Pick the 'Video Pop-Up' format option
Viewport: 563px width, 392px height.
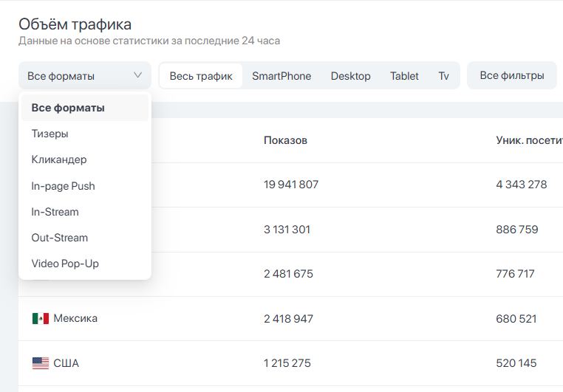click(64, 264)
